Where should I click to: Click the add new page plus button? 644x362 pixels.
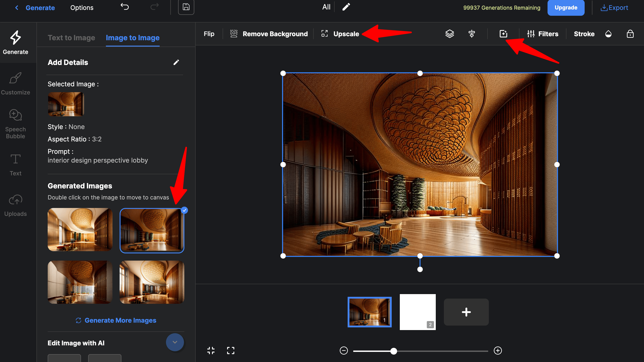[466, 312]
